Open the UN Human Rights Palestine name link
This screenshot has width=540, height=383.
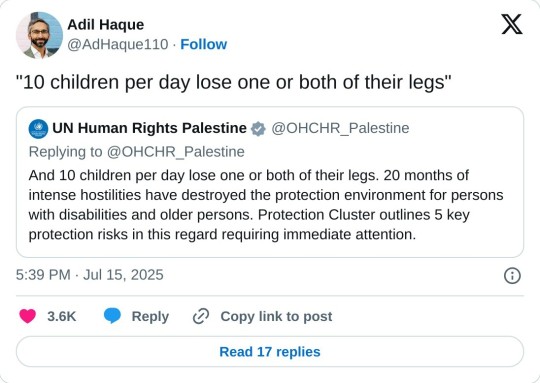[x=149, y=128]
